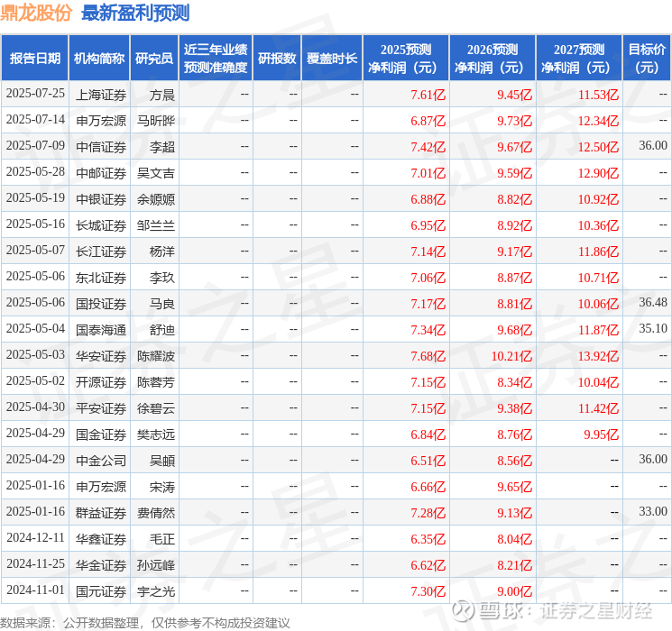672x631 pixels.
Task: Select the 国泰海通 institution cell
Action: coord(101,330)
